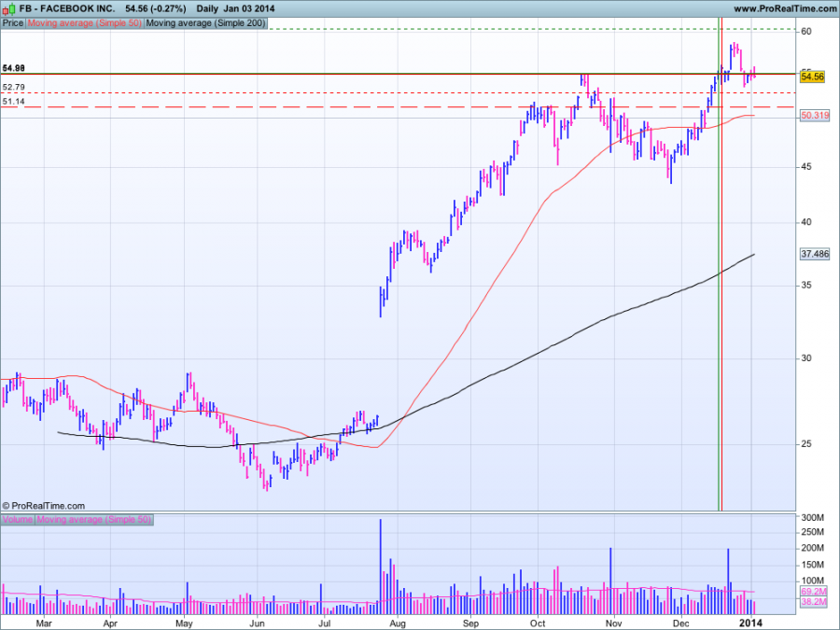Click the Apr label on time axis

(110, 623)
